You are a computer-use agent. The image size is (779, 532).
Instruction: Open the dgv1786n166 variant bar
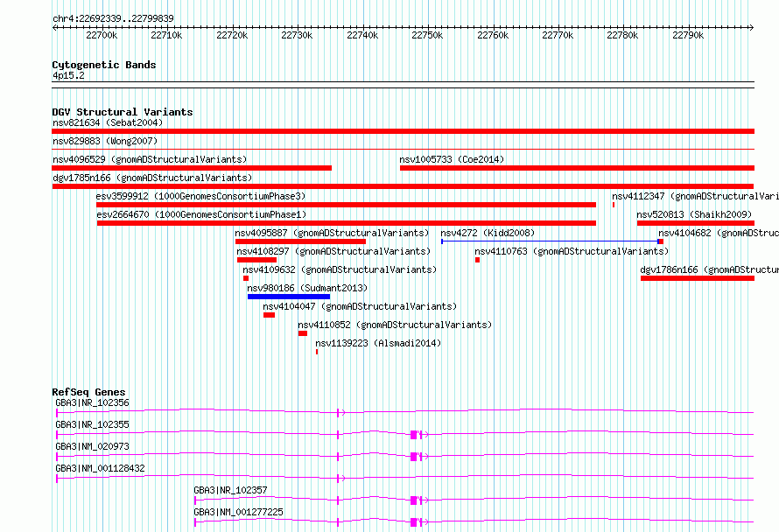pyautogui.click(x=698, y=278)
